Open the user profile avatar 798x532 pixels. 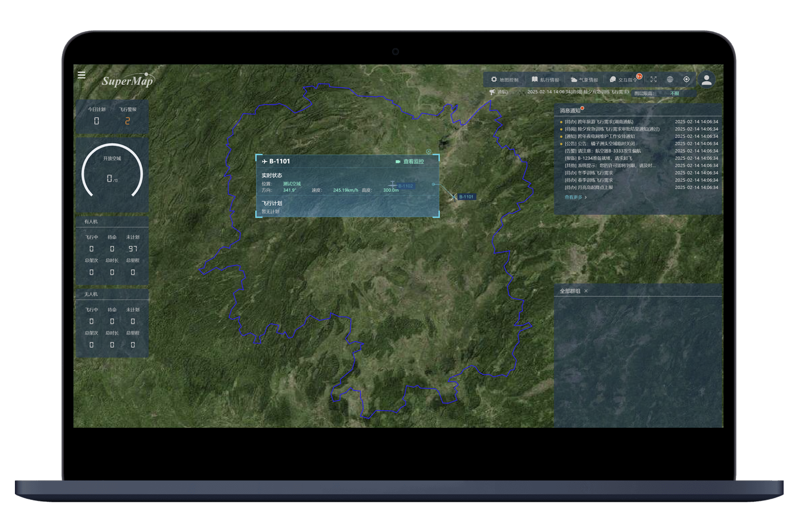(706, 80)
